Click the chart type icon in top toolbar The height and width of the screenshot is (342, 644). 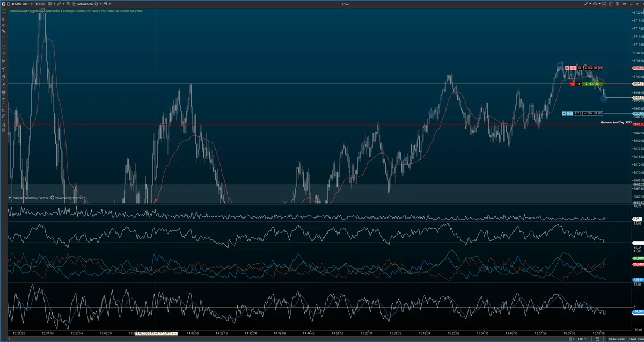pos(50,4)
